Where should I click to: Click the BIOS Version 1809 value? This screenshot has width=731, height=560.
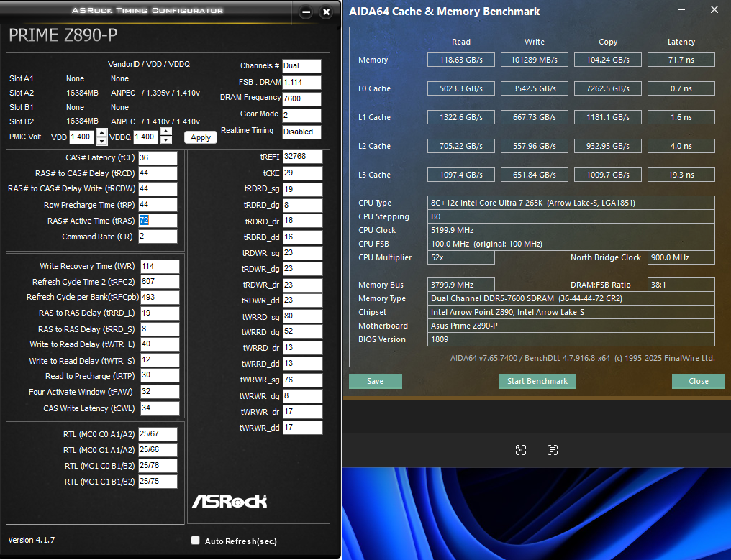click(571, 339)
